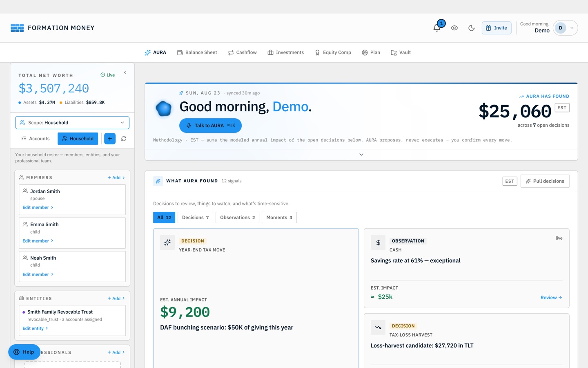Viewport: 588px width, 368px height.
Task: Click the Savings rate at 61% title
Action: coord(416,260)
